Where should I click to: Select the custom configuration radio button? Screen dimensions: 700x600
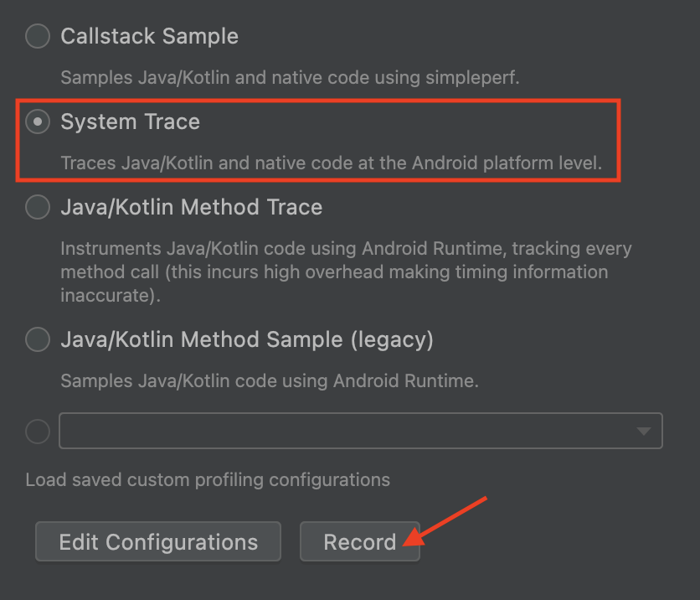[x=37, y=431]
